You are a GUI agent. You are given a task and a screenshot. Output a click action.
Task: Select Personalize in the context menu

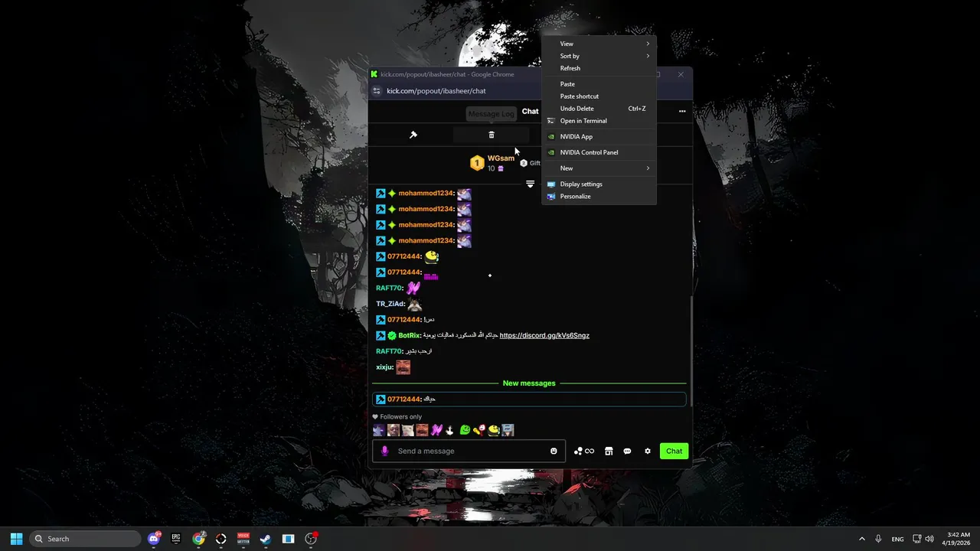tap(599, 197)
